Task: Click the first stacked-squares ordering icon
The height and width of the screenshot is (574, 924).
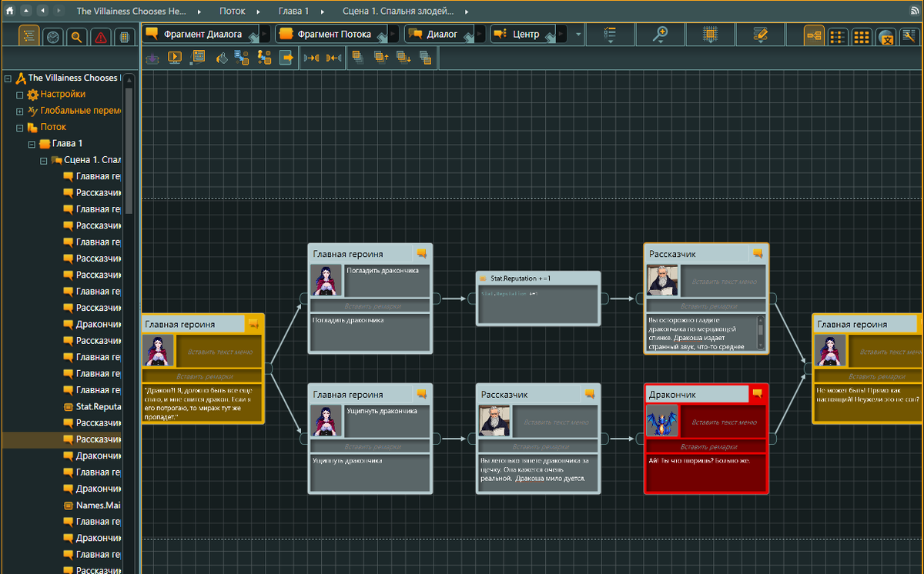Action: (357, 57)
